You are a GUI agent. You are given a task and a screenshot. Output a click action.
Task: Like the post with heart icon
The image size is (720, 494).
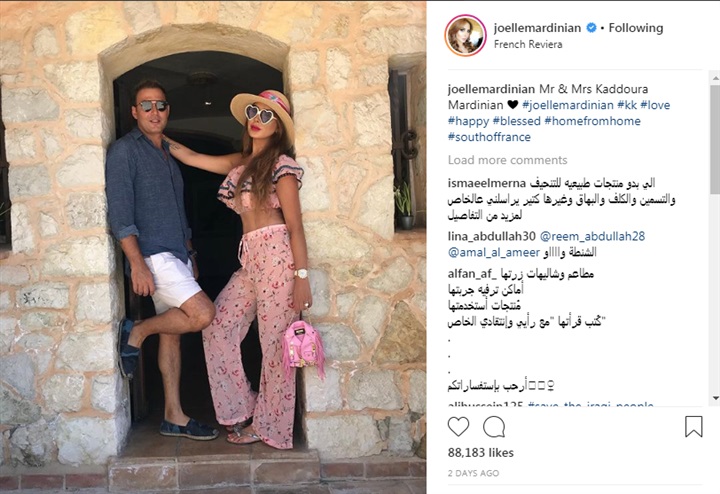coord(458,427)
